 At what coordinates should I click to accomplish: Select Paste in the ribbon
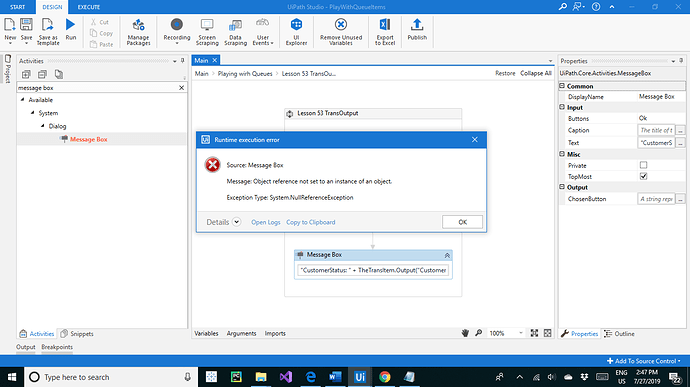[x=102, y=44]
